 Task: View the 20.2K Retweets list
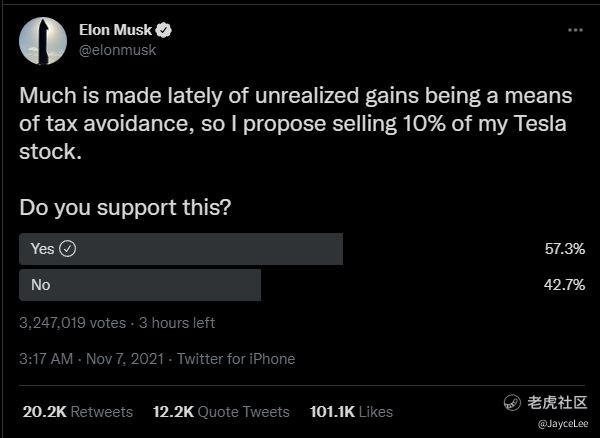pyautogui.click(x=78, y=412)
